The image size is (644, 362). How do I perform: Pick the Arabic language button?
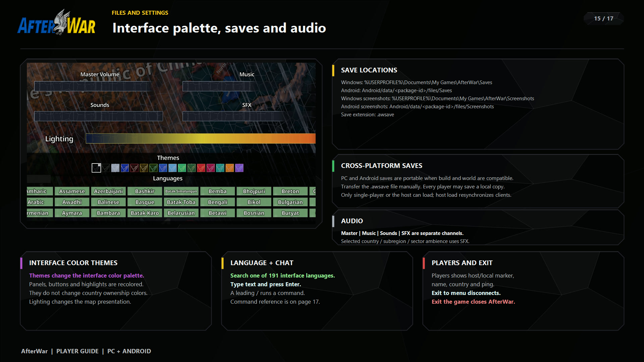point(40,202)
